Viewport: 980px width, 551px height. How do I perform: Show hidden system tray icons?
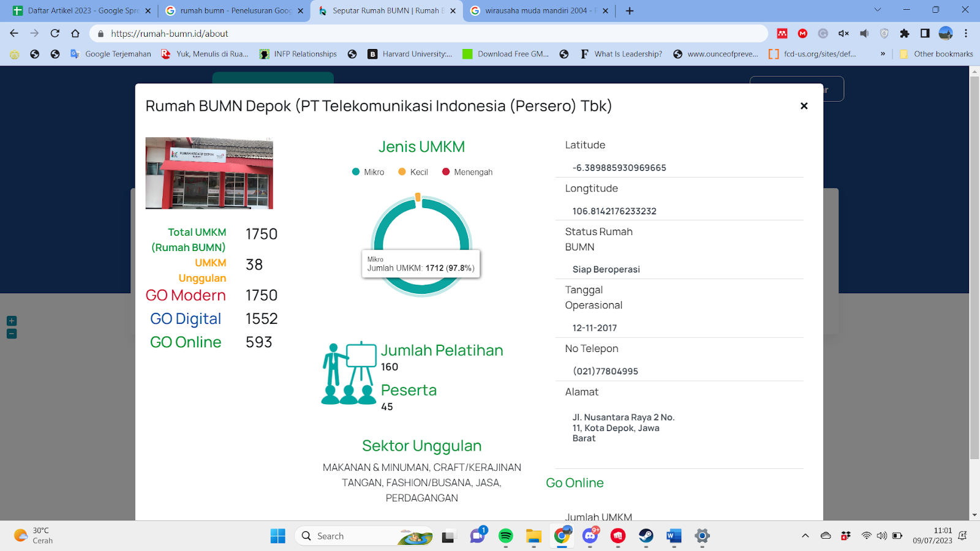(x=805, y=536)
